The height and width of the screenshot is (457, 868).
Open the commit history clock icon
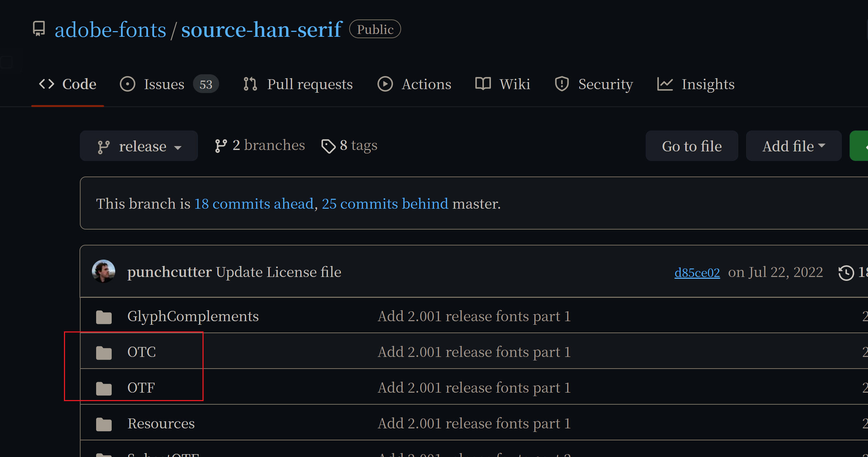847,272
